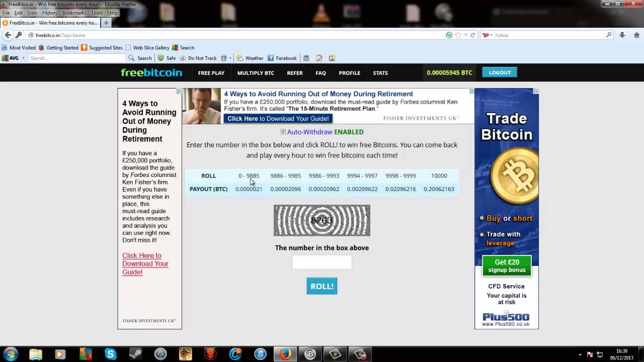The image size is (644, 362).
Task: Click the captcha number input field
Action: click(x=322, y=262)
